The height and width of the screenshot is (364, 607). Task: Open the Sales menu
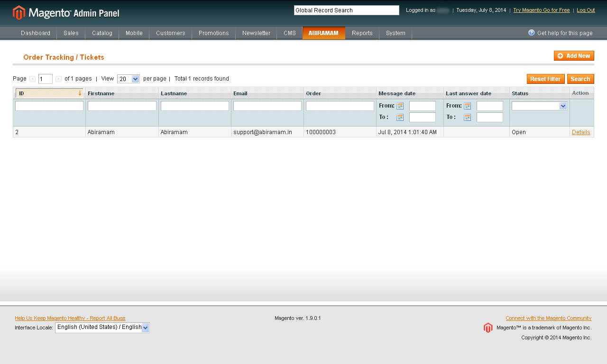tap(71, 33)
